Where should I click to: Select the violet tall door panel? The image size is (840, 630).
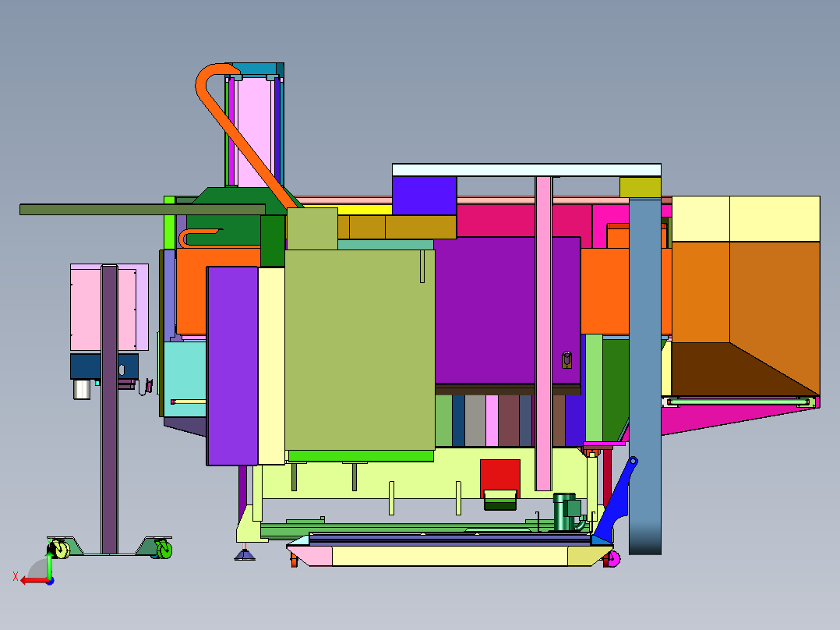pyautogui.click(x=232, y=366)
